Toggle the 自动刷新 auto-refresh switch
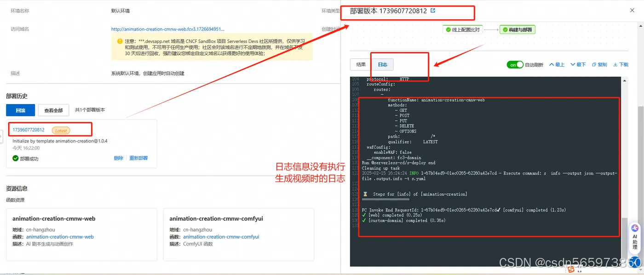The width and height of the screenshot is (644, 275). pyautogui.click(x=515, y=65)
